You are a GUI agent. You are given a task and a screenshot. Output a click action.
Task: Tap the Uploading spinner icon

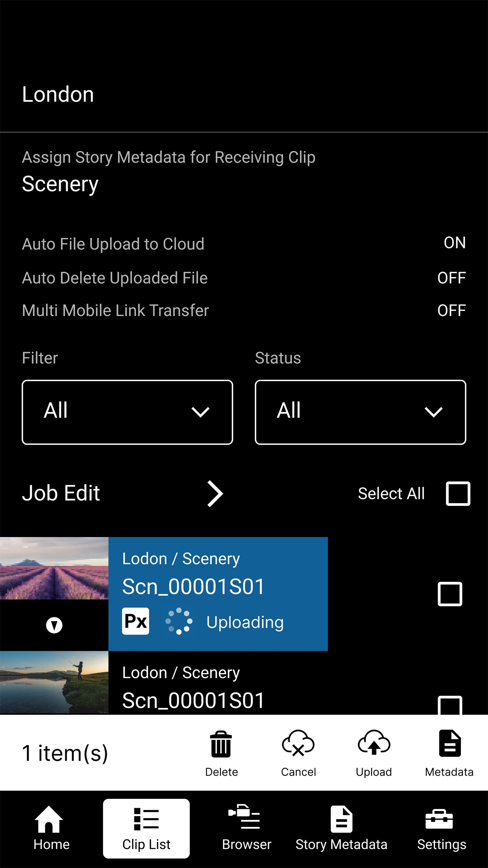click(179, 621)
